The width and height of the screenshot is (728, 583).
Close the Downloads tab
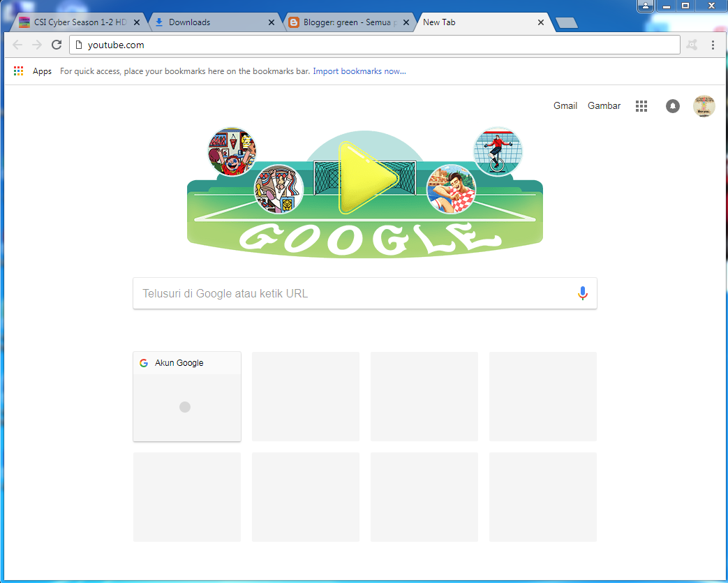point(271,22)
